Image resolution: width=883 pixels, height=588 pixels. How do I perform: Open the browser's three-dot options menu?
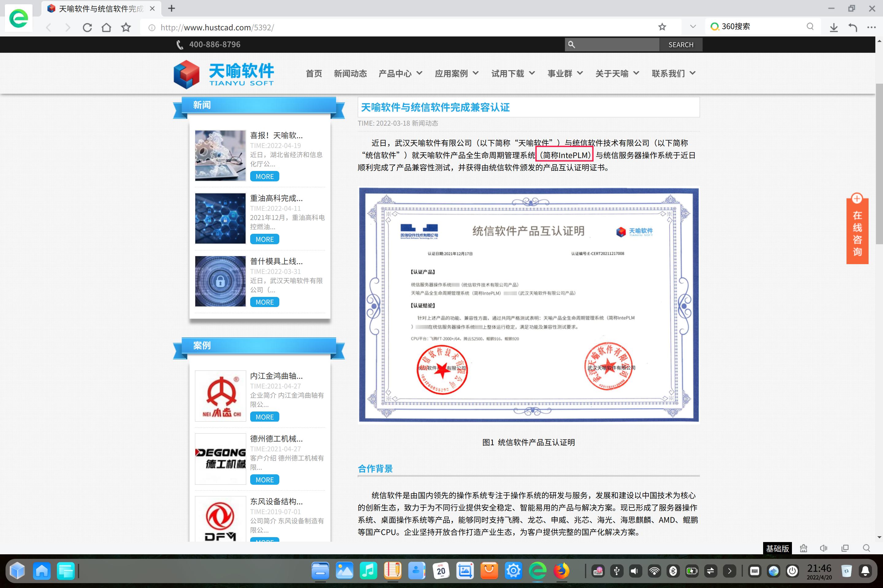pyautogui.click(x=871, y=27)
